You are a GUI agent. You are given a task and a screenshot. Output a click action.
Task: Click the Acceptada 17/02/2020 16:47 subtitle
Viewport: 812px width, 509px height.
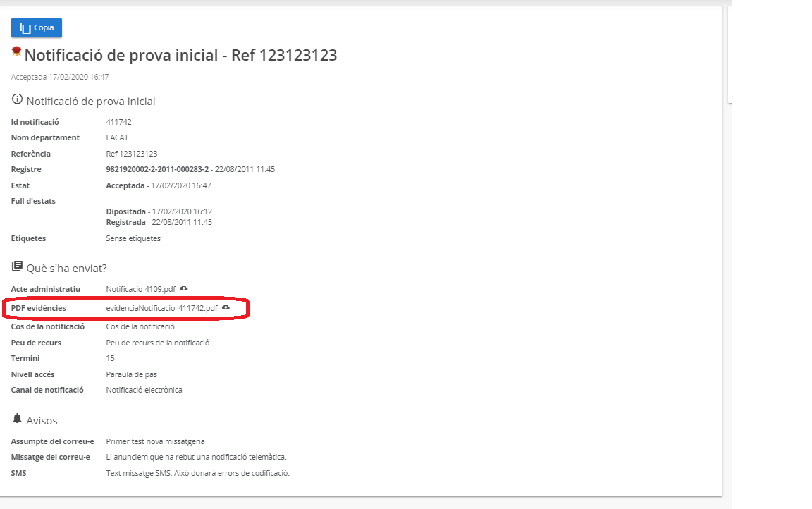click(x=59, y=77)
